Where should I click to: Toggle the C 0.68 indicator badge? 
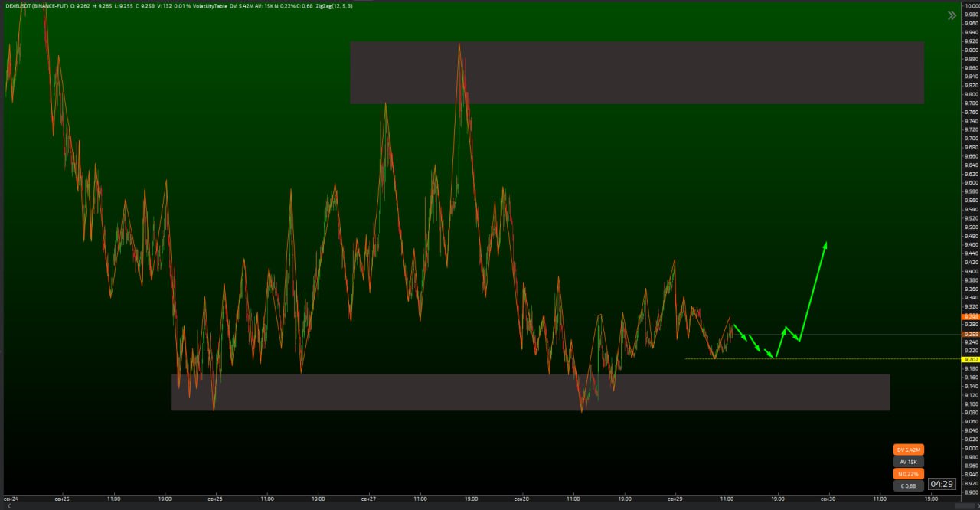(x=909, y=486)
